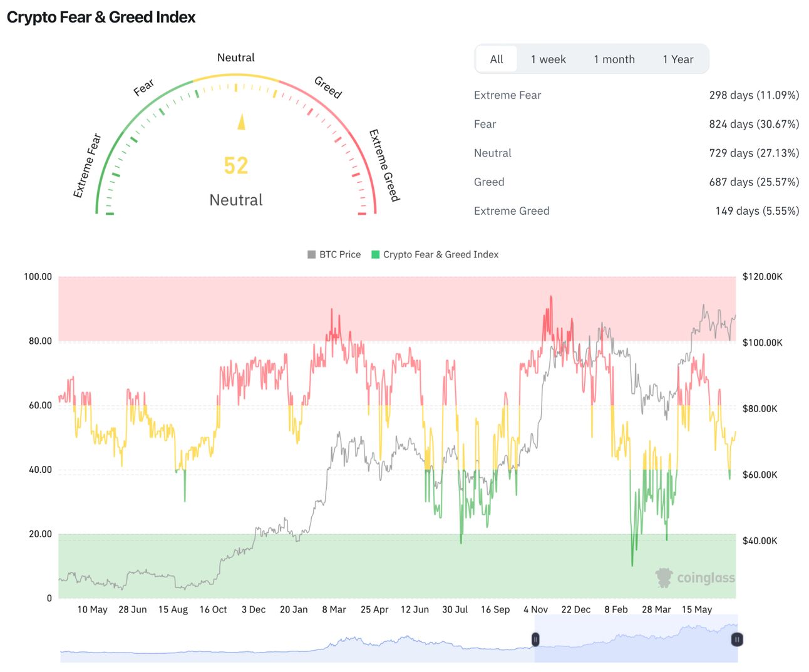Viewport: 809px width, 672px height.
Task: Click the unselected left part of mini overview chart
Action: 297,639
